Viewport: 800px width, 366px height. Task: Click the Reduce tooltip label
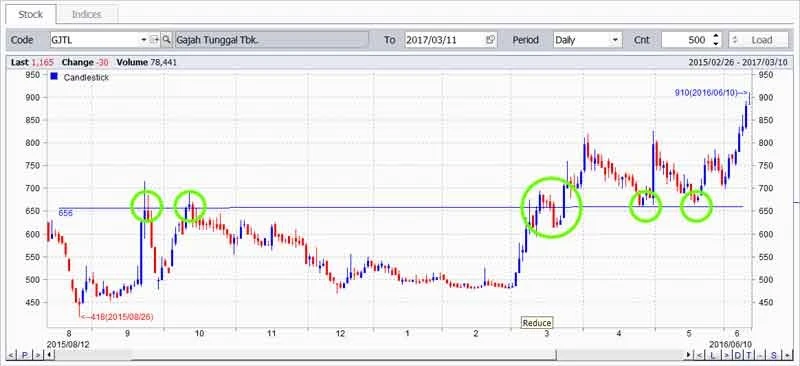(537, 323)
